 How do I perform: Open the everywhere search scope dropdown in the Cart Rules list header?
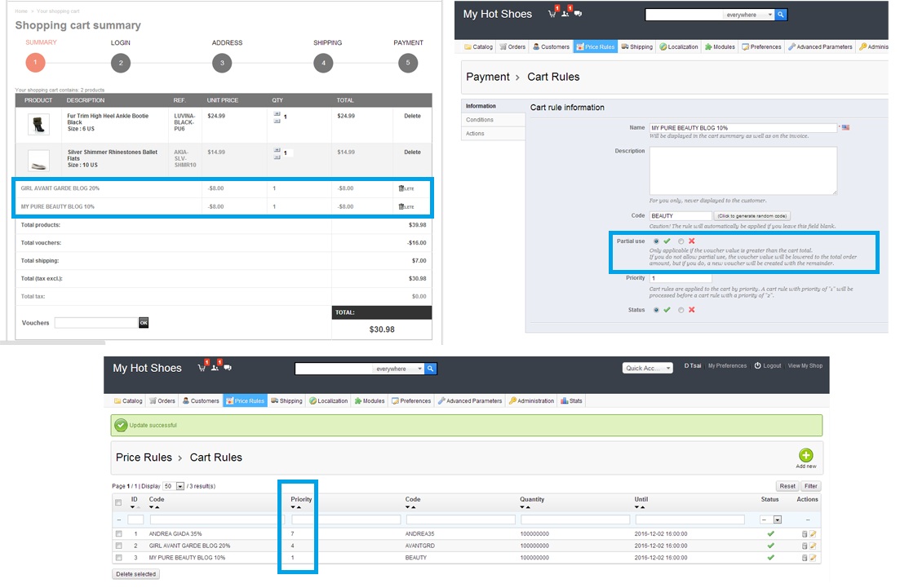click(398, 369)
